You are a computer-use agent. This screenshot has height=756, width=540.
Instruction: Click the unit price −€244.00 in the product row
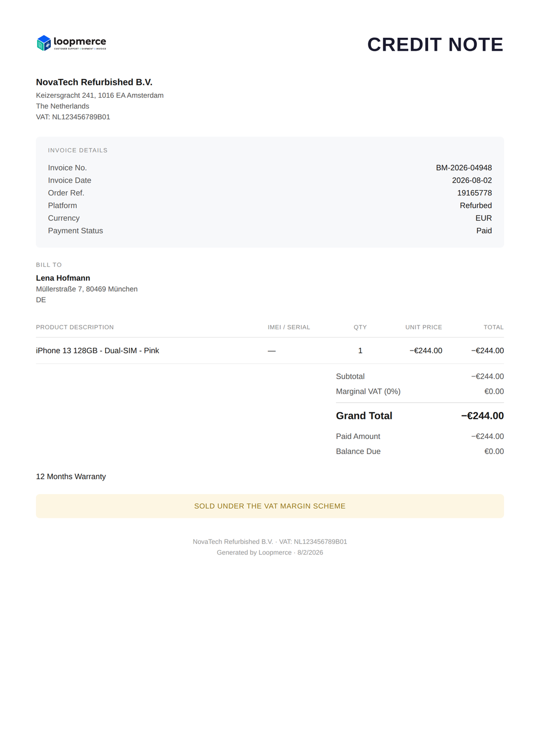point(426,351)
